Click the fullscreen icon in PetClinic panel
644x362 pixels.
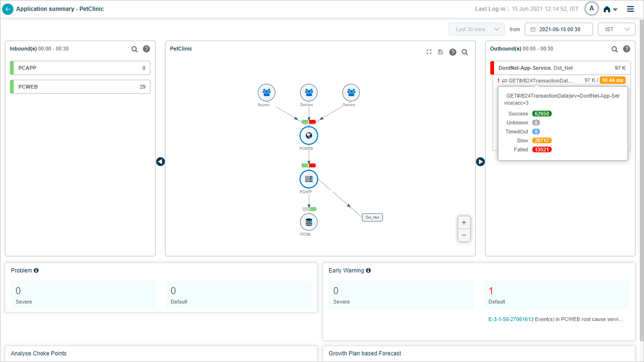point(429,52)
